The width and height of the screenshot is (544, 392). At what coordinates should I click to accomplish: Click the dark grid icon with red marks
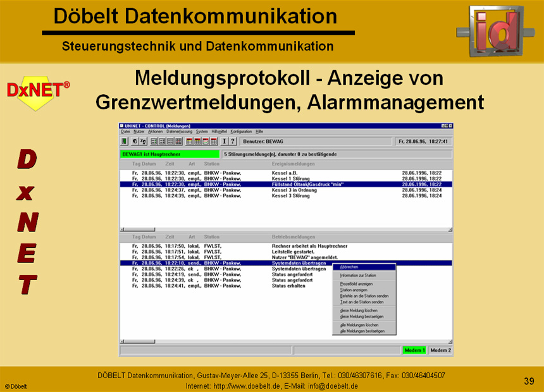[x=178, y=141]
